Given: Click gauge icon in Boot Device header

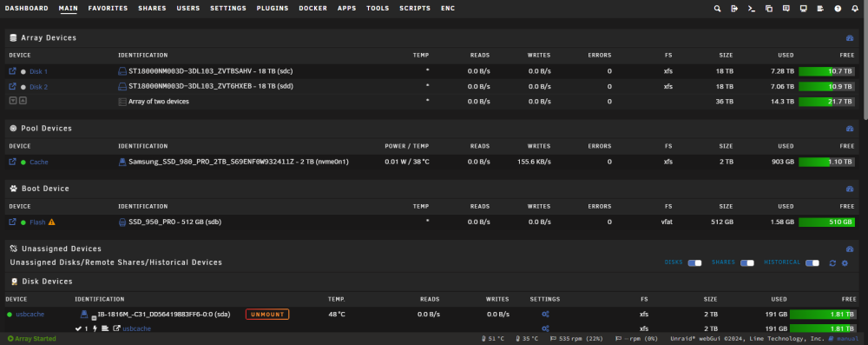Looking at the screenshot, I should [850, 189].
